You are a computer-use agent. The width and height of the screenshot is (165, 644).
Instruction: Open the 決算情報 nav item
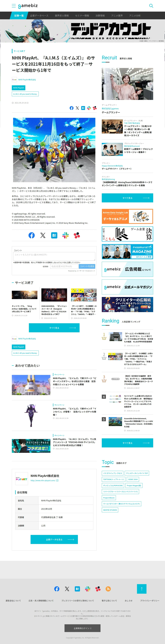point(100,15)
